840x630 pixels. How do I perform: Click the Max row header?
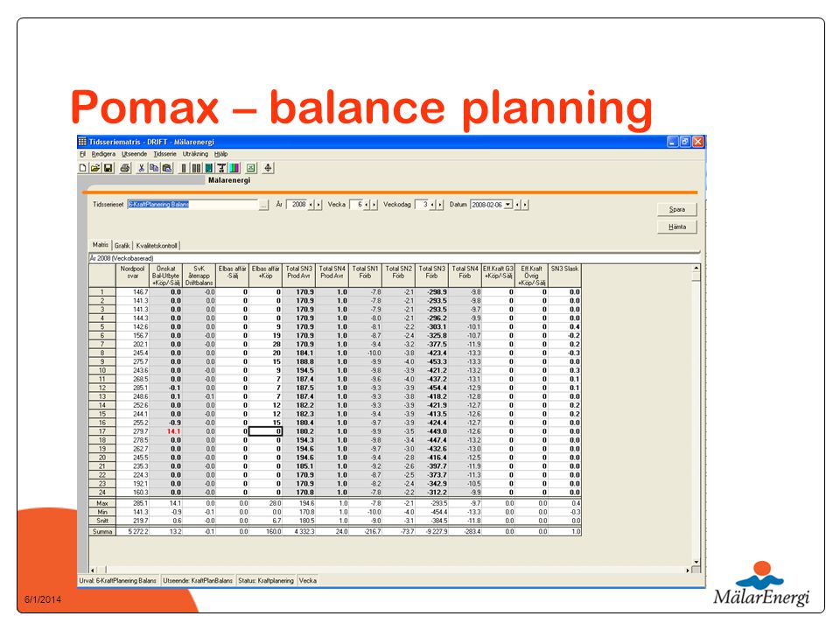102,504
